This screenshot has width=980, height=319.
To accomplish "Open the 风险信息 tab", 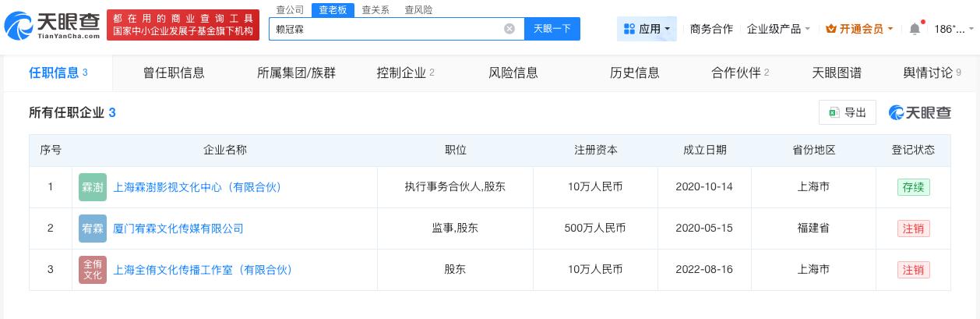I will coord(513,73).
